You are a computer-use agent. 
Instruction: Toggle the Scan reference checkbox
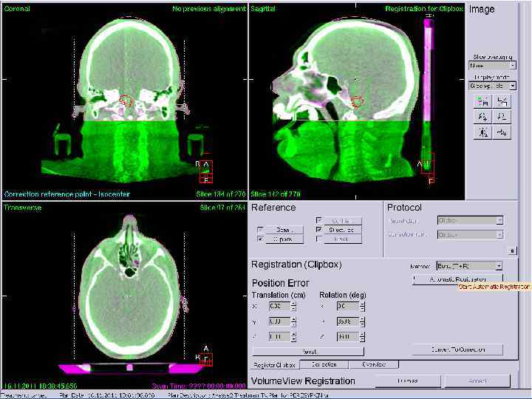261,230
